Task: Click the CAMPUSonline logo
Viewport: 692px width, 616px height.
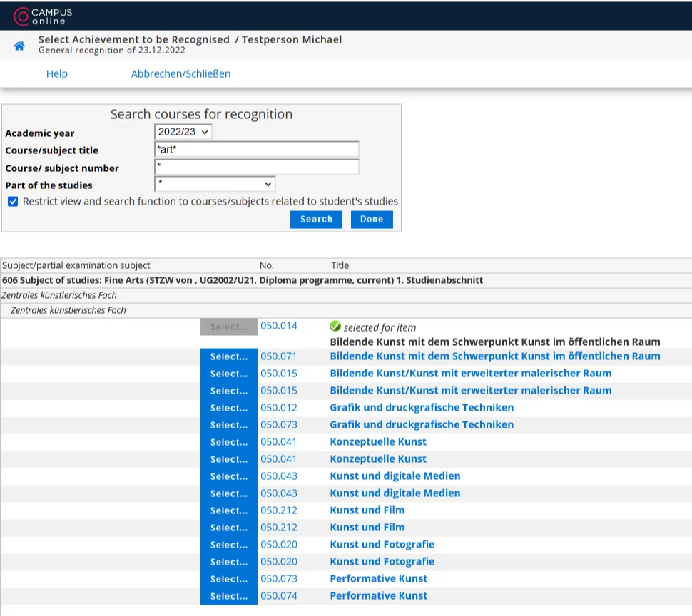Action: pyautogui.click(x=43, y=16)
